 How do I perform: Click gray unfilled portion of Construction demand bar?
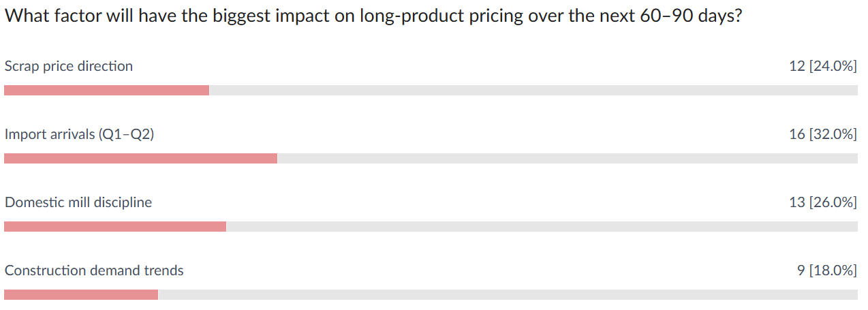point(508,295)
